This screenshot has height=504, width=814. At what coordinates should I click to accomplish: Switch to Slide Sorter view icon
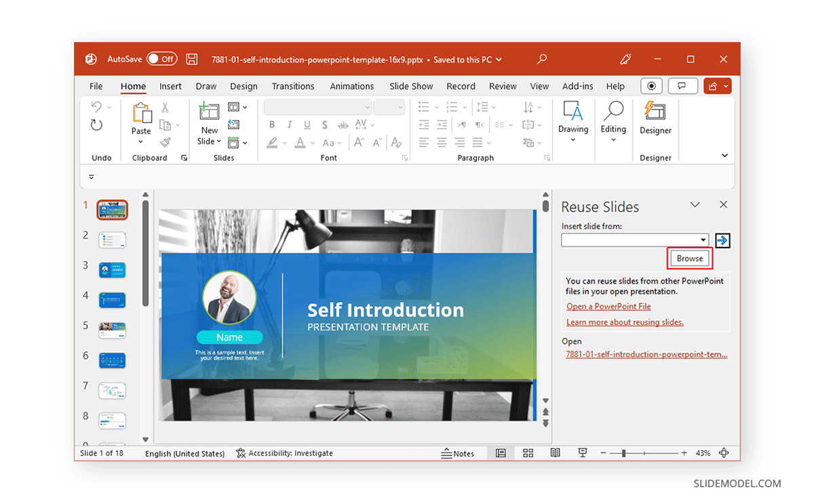528,453
